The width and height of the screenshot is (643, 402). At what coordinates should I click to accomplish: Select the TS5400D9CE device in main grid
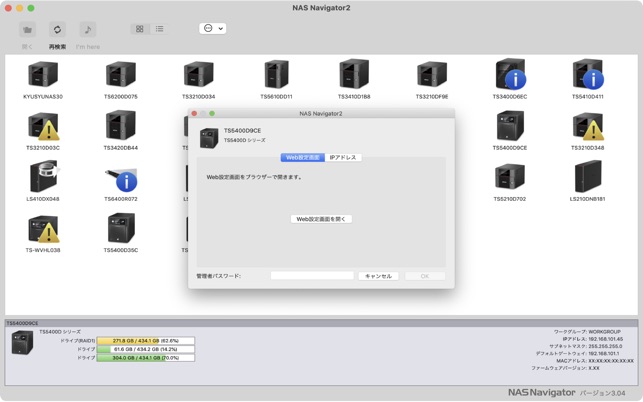tap(510, 130)
